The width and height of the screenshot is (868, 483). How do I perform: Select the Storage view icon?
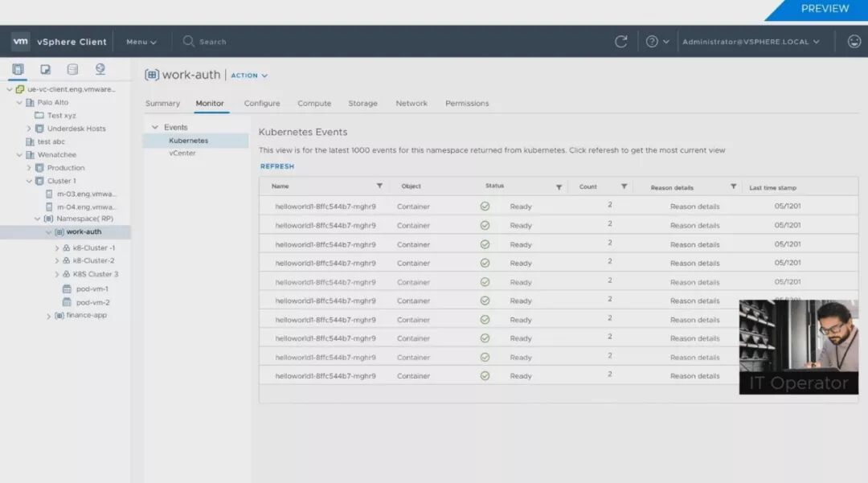tap(72, 69)
